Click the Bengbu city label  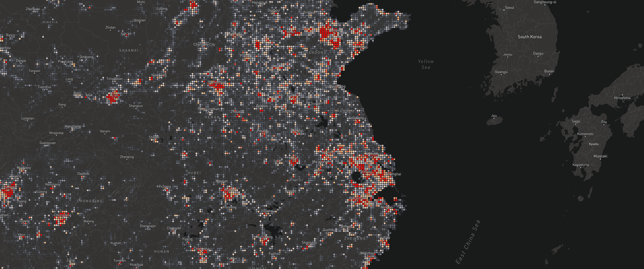[297, 130]
